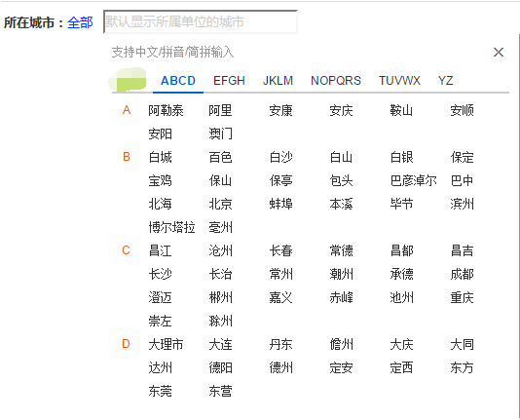Click the city name input field
Screen dimensions: 520x420
click(201, 21)
